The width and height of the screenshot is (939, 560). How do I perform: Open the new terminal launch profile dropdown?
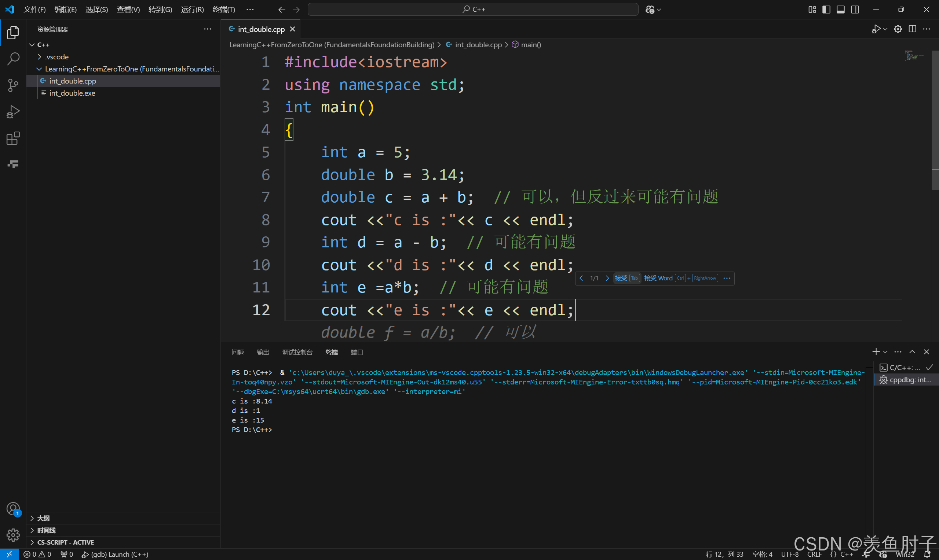(885, 352)
